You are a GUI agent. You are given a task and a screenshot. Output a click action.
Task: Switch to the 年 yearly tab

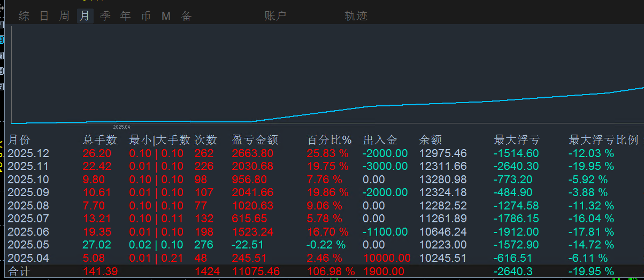tap(126, 16)
